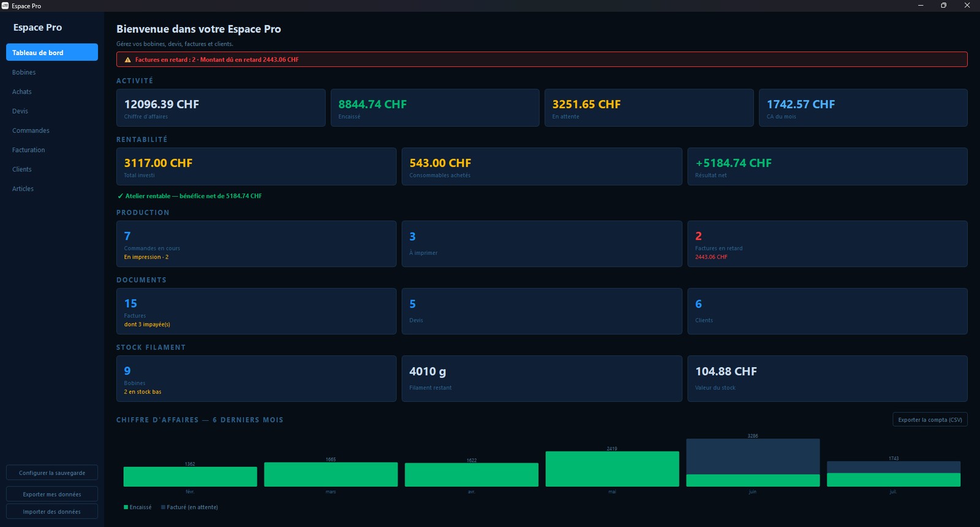Click the 'Atelier rentable — bénéfice net' text

tap(189, 196)
